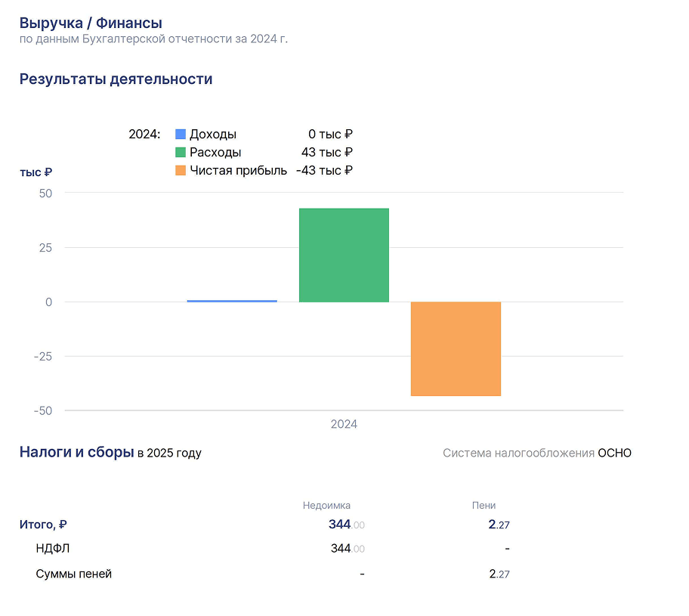Click the "Налоги и сборы" heading
689x616 pixels.
tap(76, 452)
